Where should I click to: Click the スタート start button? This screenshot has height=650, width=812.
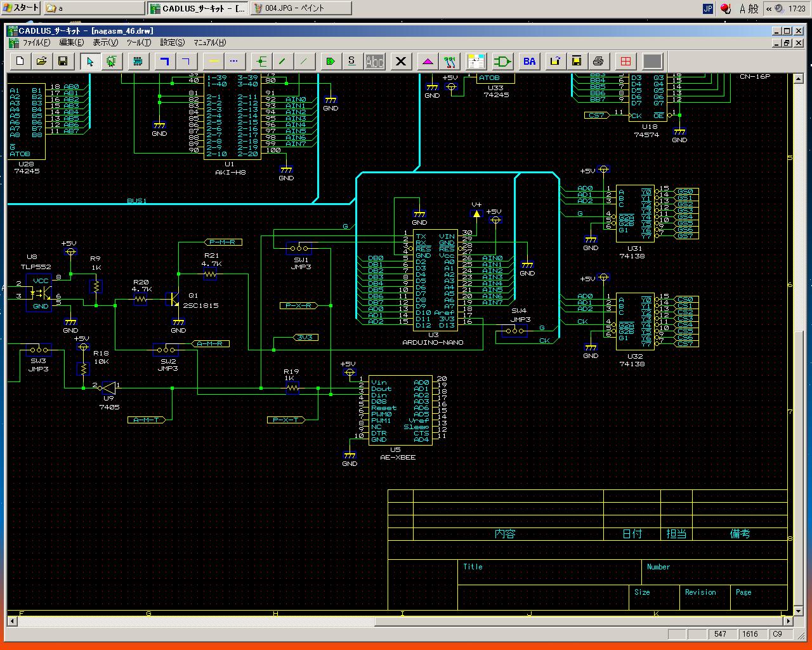[x=21, y=8]
